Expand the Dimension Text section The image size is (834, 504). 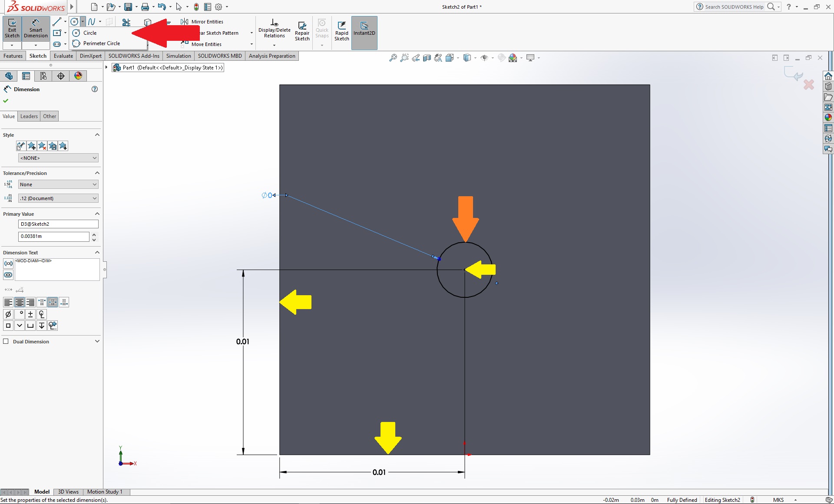[96, 252]
